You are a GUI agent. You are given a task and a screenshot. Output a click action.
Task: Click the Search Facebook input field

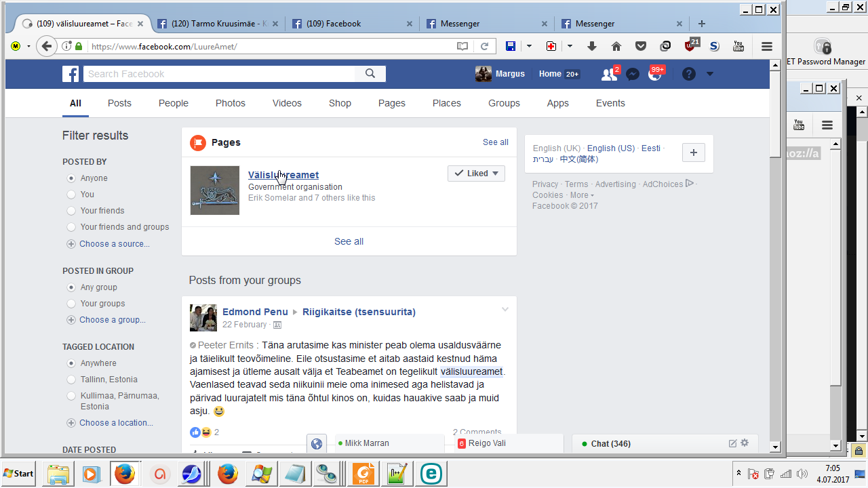[219, 74]
